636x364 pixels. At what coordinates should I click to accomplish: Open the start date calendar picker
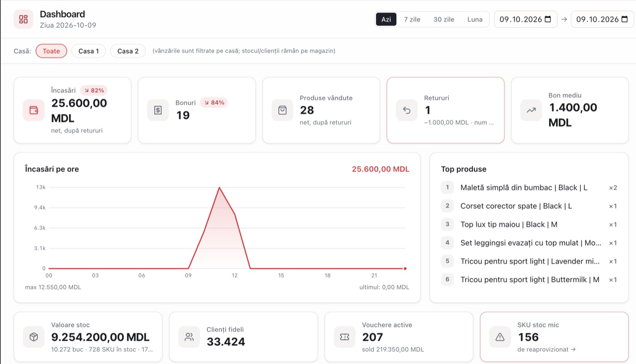coord(547,19)
